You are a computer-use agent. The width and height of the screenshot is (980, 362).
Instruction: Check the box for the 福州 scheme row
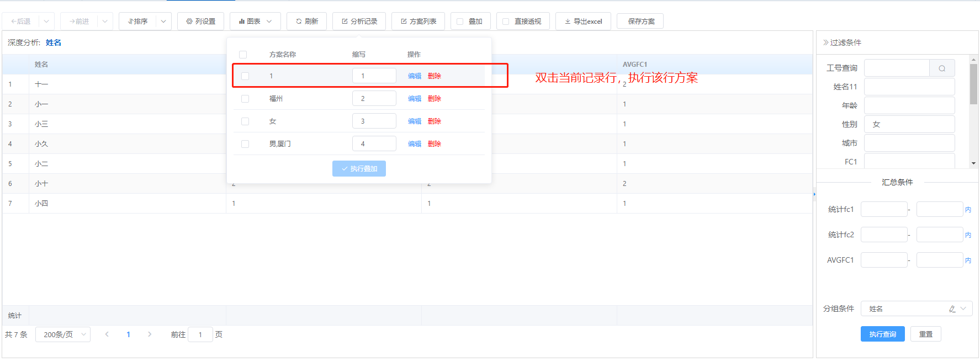[x=245, y=99]
